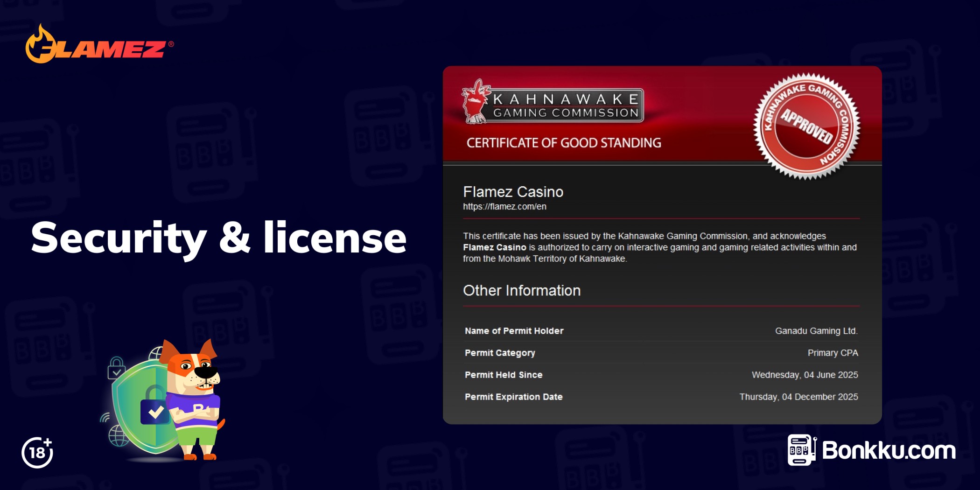Click the 18+ age restriction badge
Image resolution: width=980 pixels, height=490 pixels.
37,452
